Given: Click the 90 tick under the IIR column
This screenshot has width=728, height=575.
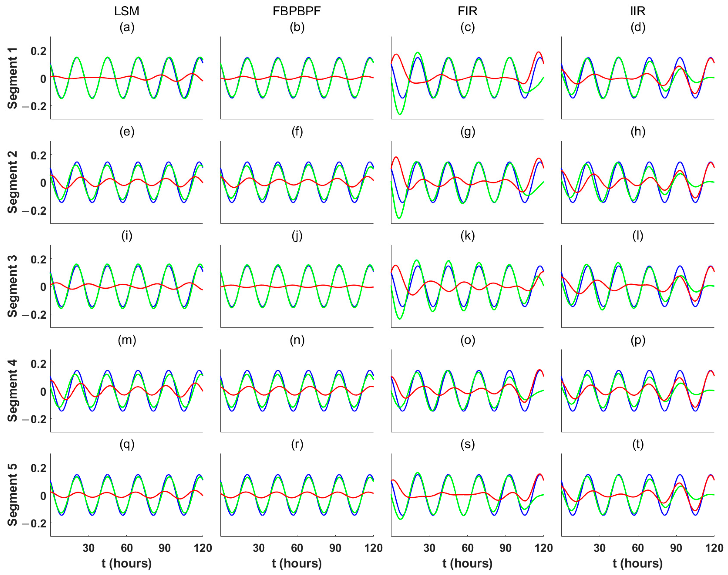Looking at the screenshot, I should point(676,548).
